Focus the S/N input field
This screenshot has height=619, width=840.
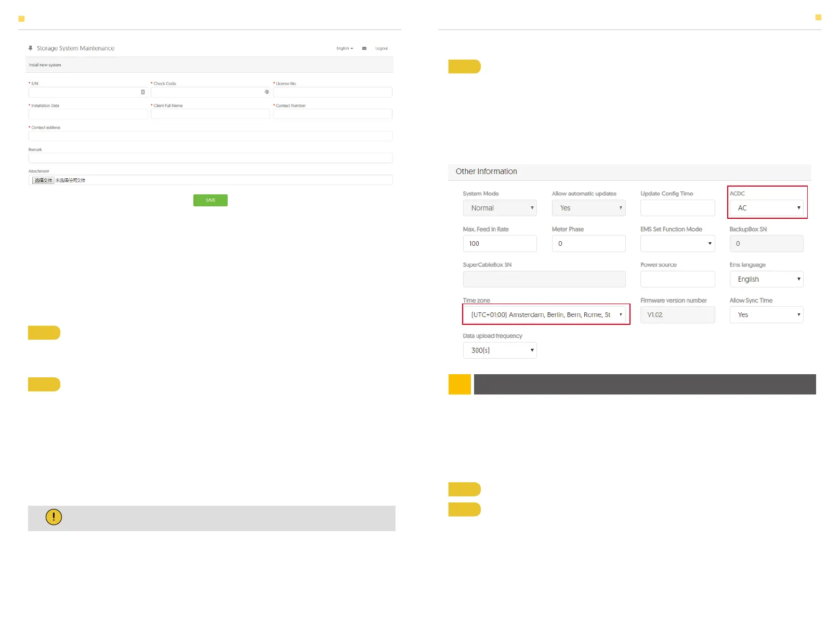pos(88,92)
